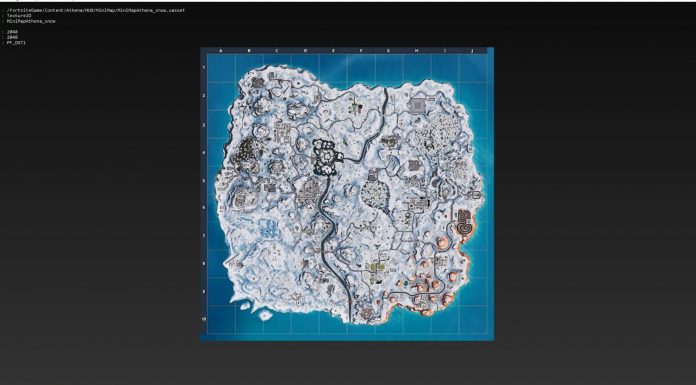Image resolution: width=696 pixels, height=385 pixels.
Task: Click row label 10 on map edge
Action: (204, 319)
